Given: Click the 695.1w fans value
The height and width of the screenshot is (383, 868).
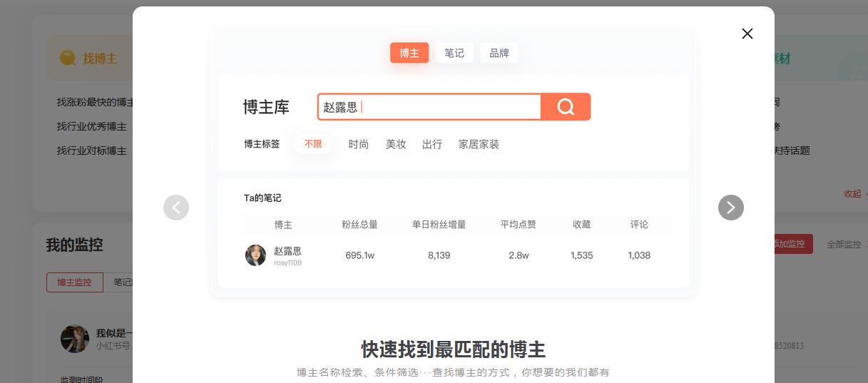Looking at the screenshot, I should (360, 255).
